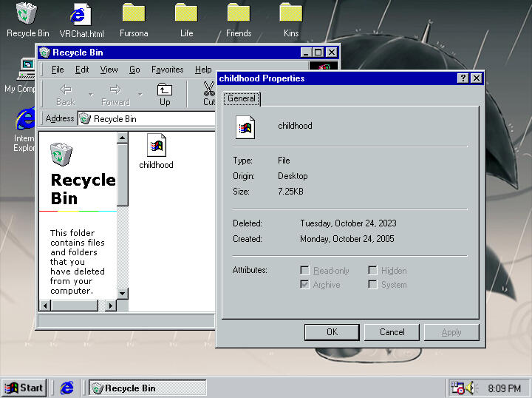532x398 pixels.
Task: Expand the Back button history dropdown arrow
Action: point(90,95)
